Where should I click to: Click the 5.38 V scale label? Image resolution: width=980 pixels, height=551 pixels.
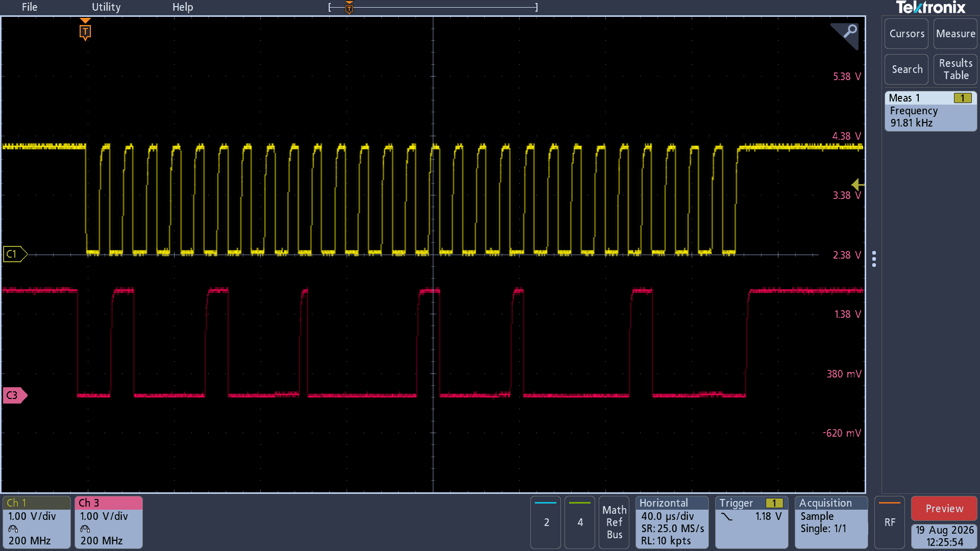(x=847, y=77)
